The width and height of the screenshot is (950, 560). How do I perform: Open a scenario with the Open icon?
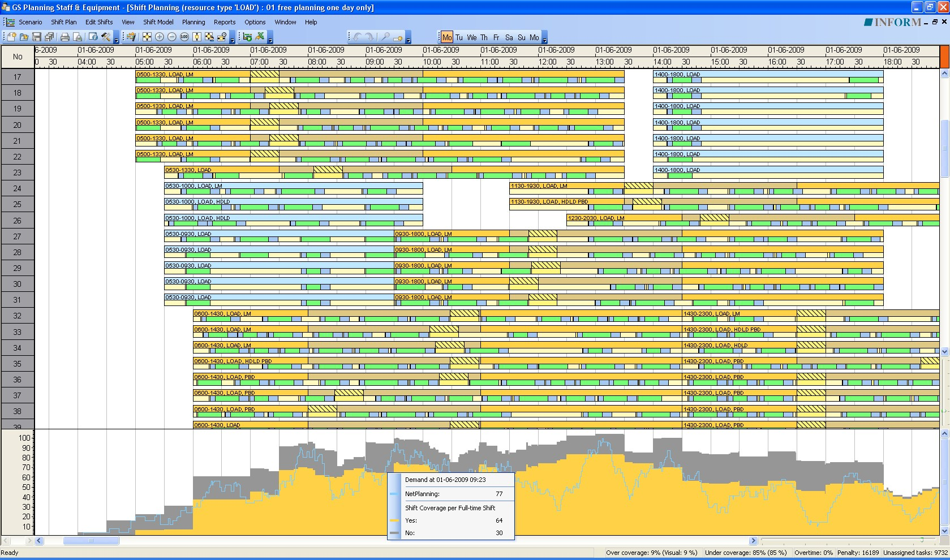23,37
